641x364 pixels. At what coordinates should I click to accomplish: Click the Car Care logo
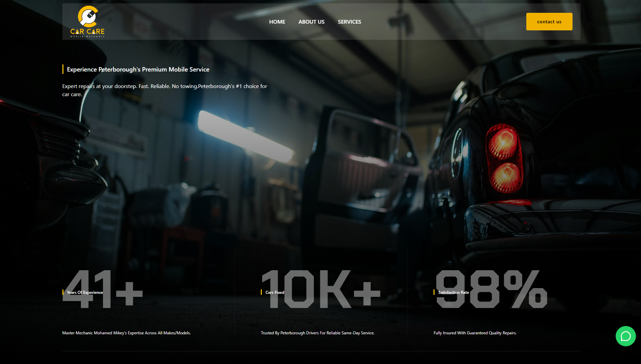[87, 22]
